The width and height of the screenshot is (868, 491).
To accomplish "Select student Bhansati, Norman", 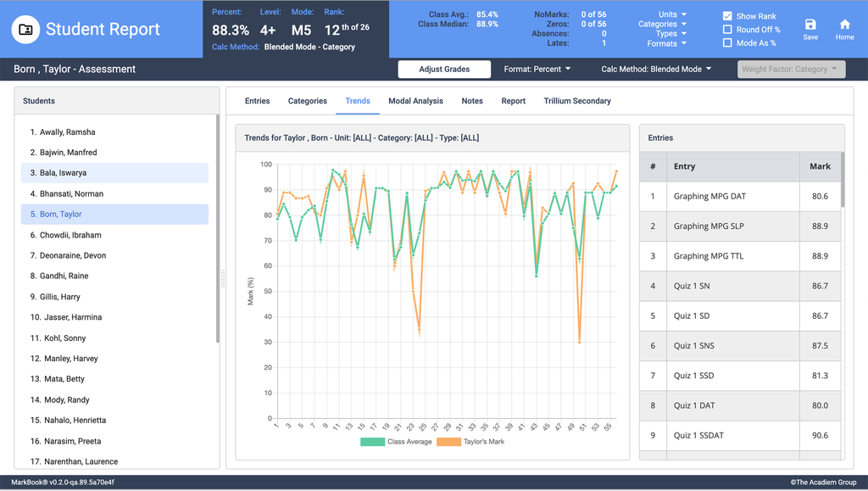I will (x=114, y=193).
